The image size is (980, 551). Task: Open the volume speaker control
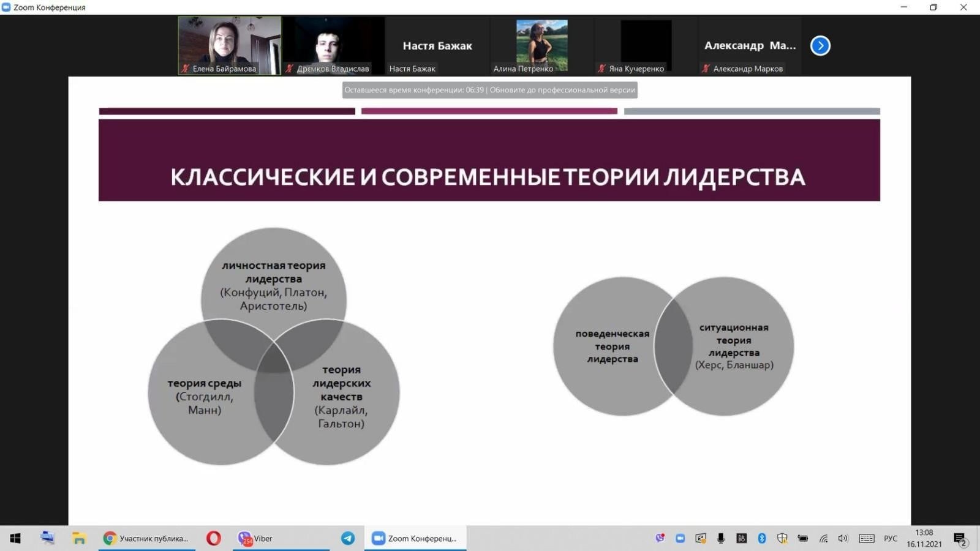(x=843, y=538)
